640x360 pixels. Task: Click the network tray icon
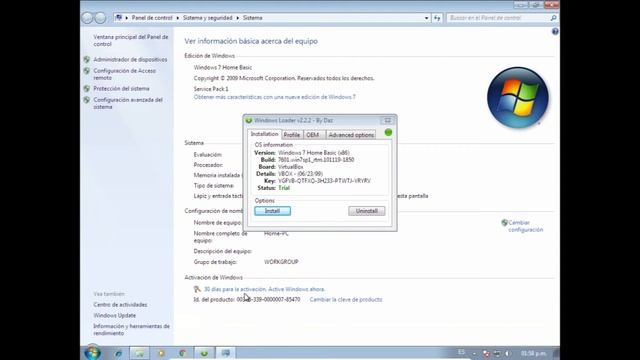pos(497,353)
